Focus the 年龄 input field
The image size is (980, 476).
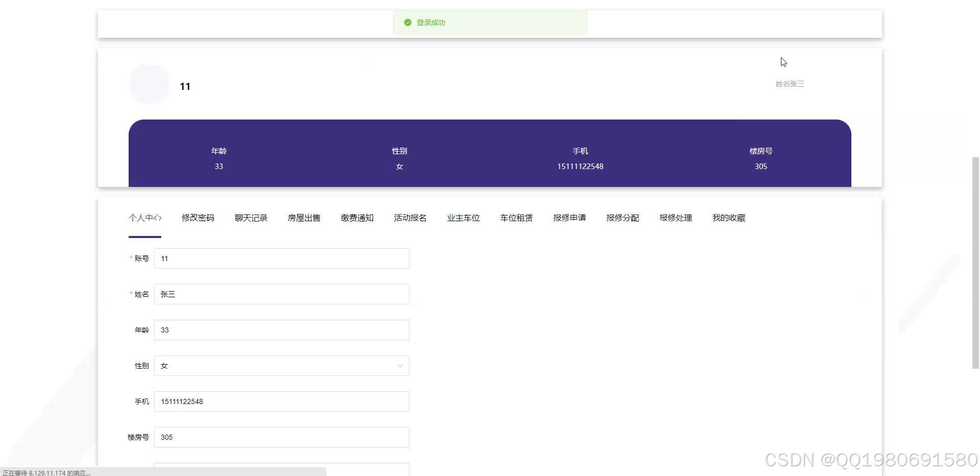pos(282,330)
